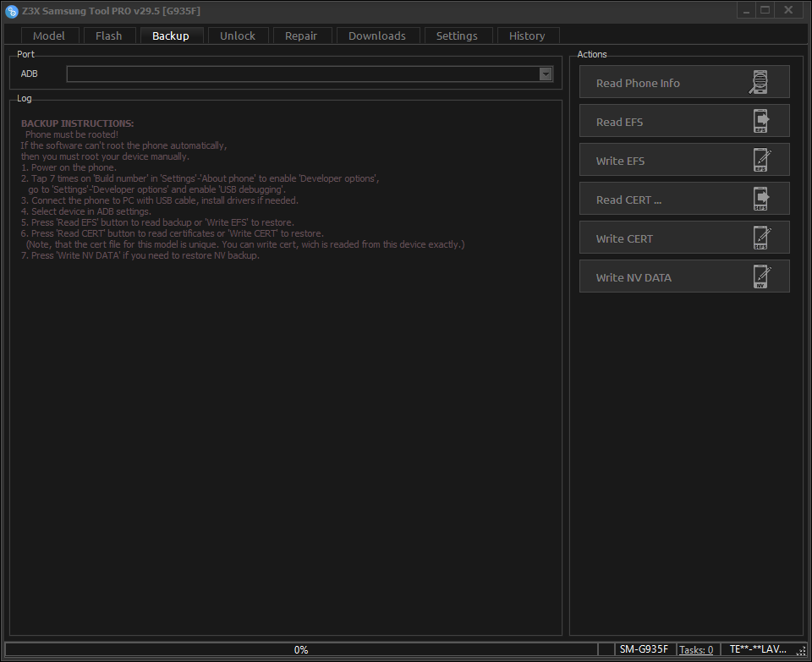Switch to the Downloads tab
Screen dimensions: 812x662
click(377, 36)
